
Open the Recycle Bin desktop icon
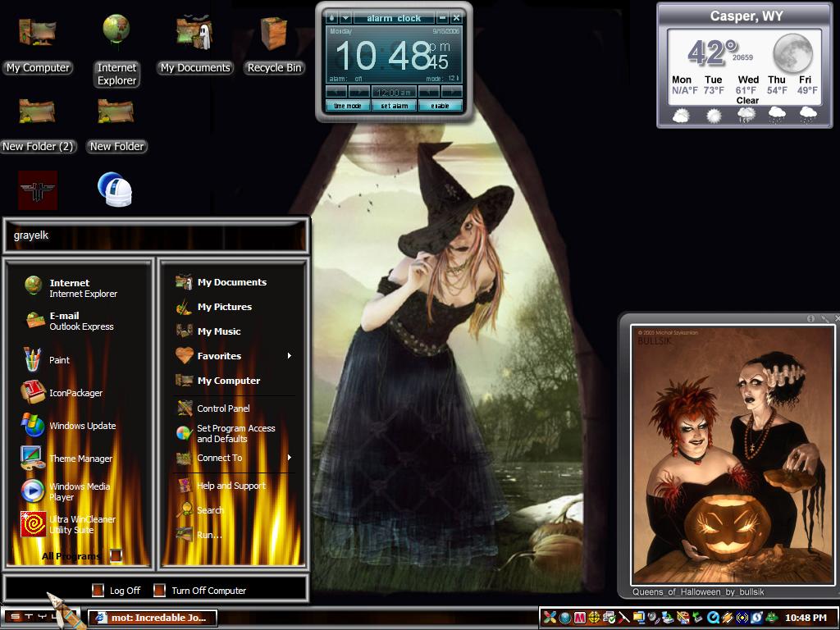(x=274, y=45)
